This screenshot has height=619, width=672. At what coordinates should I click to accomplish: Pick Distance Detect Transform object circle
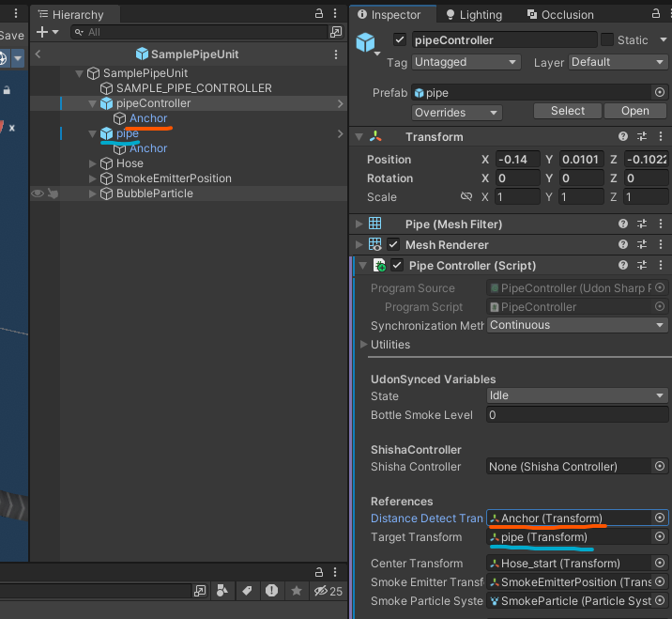(x=660, y=518)
